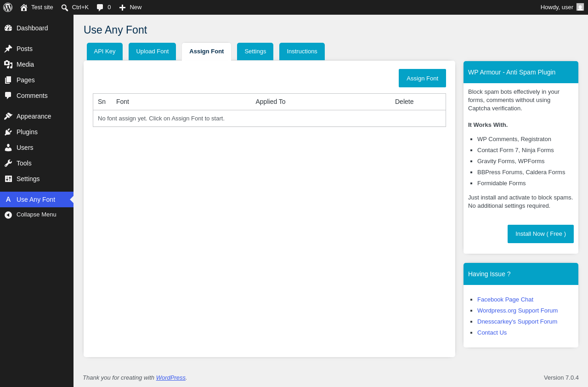Image resolution: width=588 pixels, height=387 pixels.
Task: Click the Ctrl+K search shortcut label
Action: point(80,7)
